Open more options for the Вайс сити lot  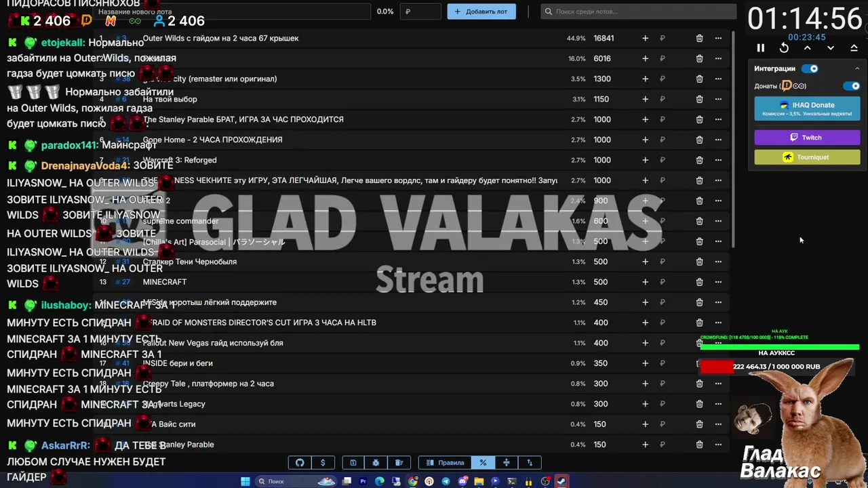click(x=718, y=425)
